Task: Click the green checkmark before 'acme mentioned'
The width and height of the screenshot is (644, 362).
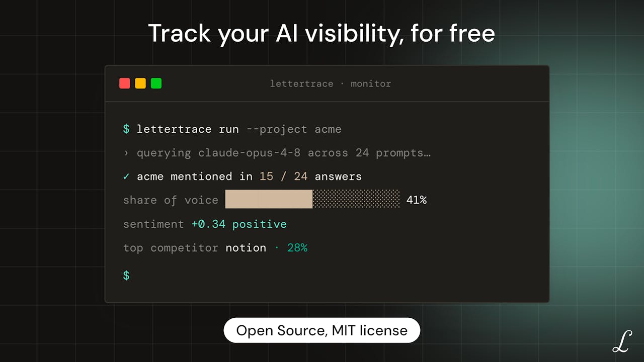Action: pyautogui.click(x=126, y=176)
